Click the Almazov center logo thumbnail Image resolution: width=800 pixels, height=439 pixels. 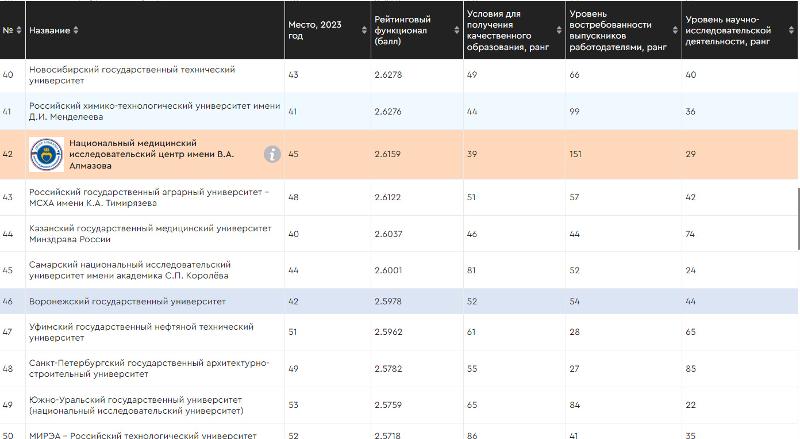click(47, 154)
